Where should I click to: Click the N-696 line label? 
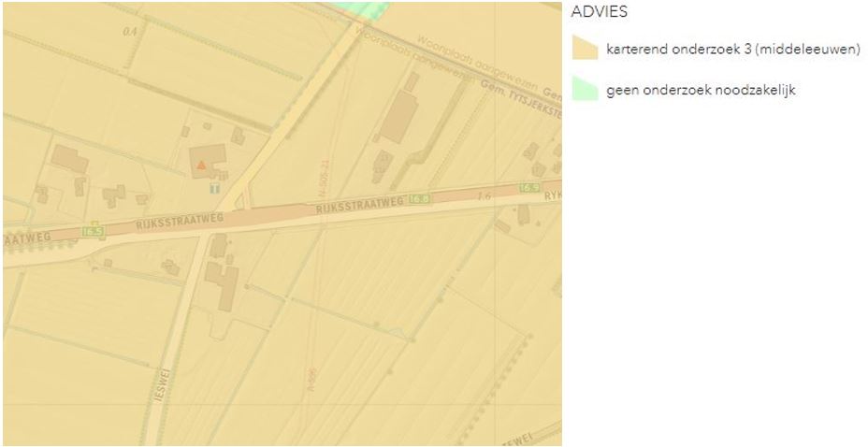311,380
